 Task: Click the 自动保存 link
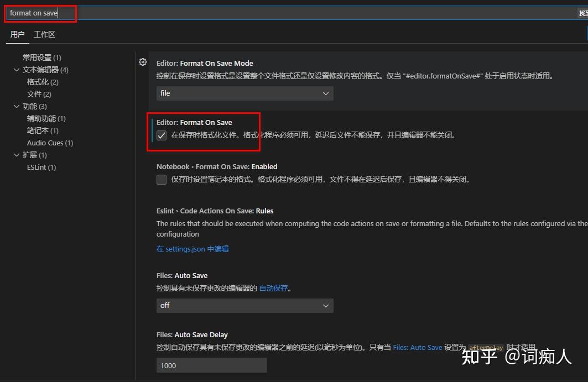[x=273, y=287]
